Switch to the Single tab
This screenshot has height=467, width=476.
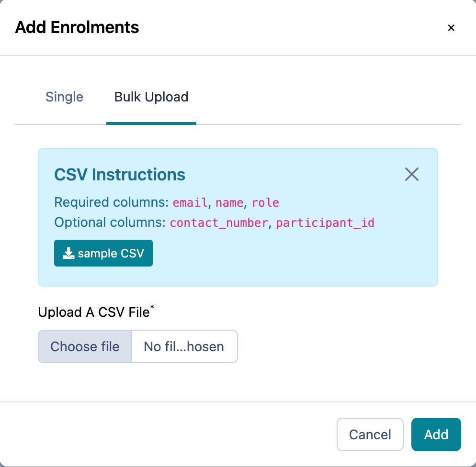point(64,97)
